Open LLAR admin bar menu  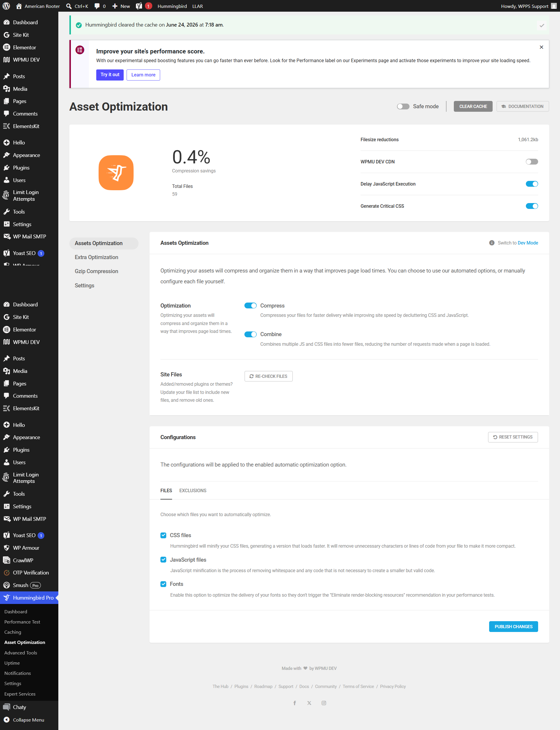[x=197, y=6]
